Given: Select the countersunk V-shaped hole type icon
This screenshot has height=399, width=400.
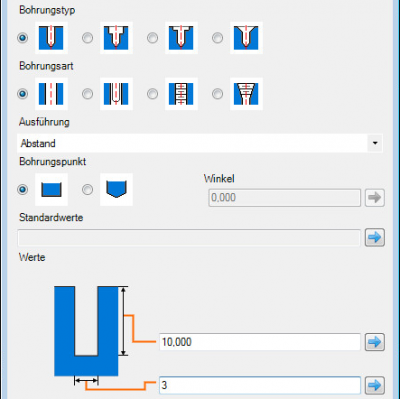Looking at the screenshot, I should 246,38.
